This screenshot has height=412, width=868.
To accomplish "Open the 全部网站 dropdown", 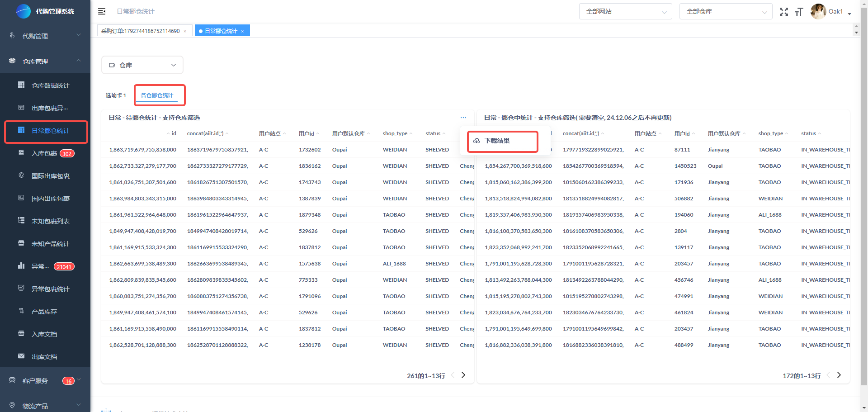I will (625, 12).
